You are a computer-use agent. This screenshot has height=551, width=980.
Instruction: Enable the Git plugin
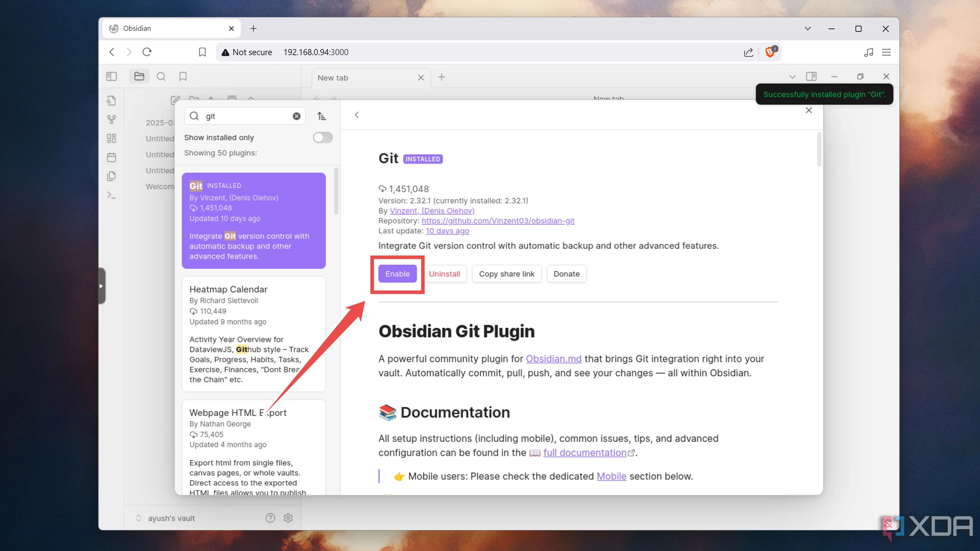click(397, 274)
